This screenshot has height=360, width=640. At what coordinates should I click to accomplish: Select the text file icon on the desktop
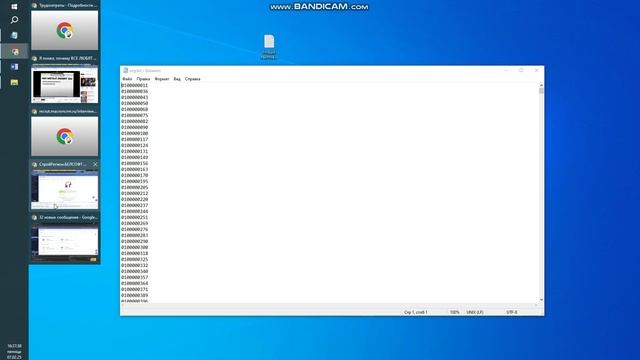(269, 47)
